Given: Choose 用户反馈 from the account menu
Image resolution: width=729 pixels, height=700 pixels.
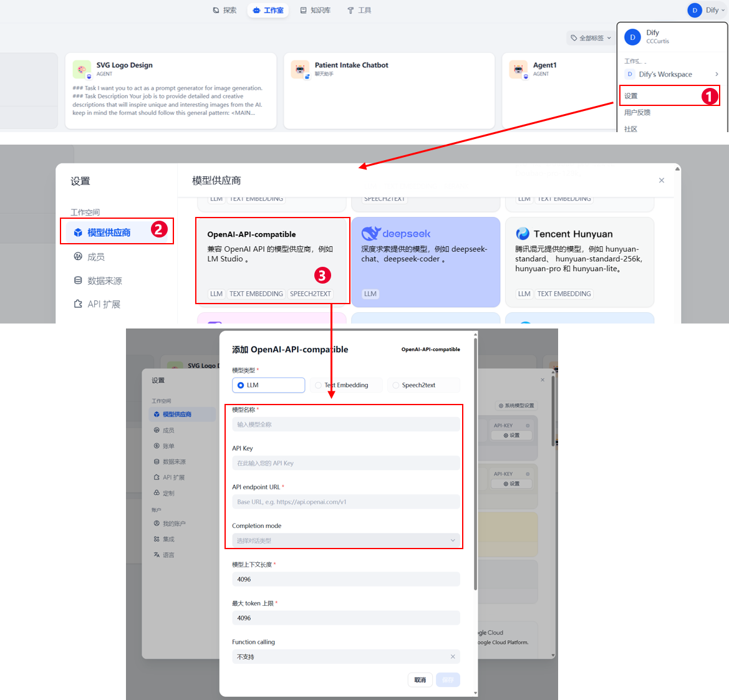Looking at the screenshot, I should [x=637, y=112].
